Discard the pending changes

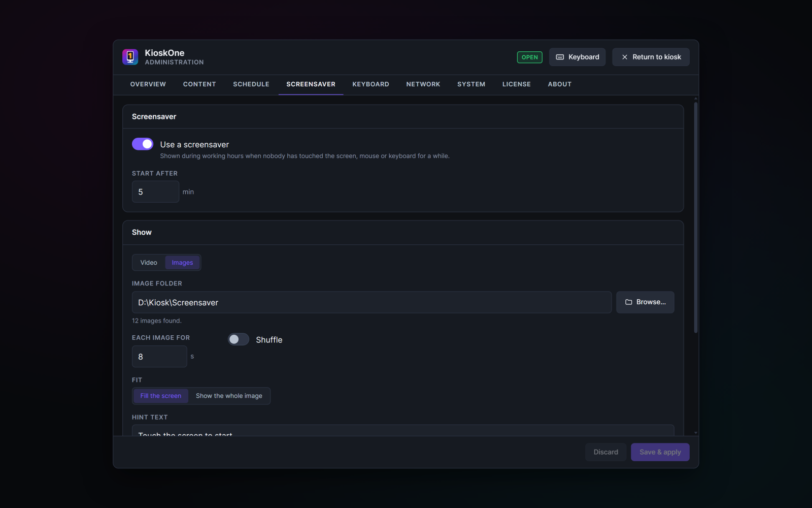pos(606,452)
